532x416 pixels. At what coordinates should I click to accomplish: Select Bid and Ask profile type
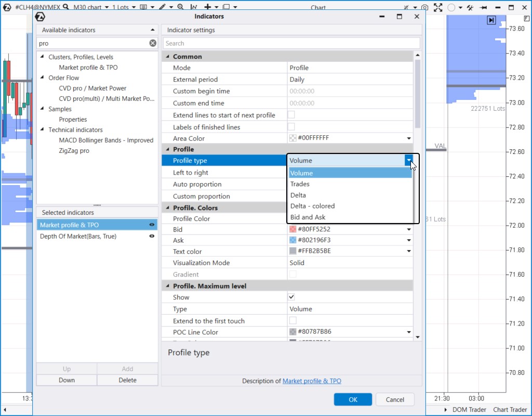(311, 217)
